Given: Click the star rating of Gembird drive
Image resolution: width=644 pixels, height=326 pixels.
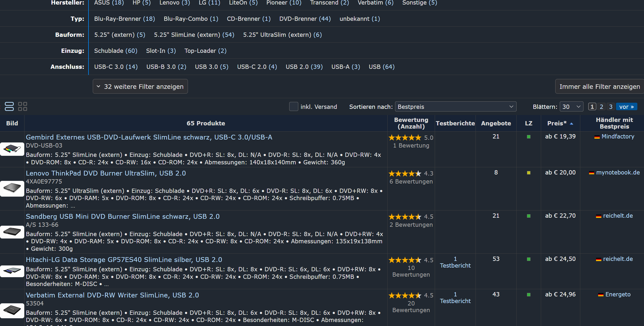Looking at the screenshot, I should tap(405, 138).
